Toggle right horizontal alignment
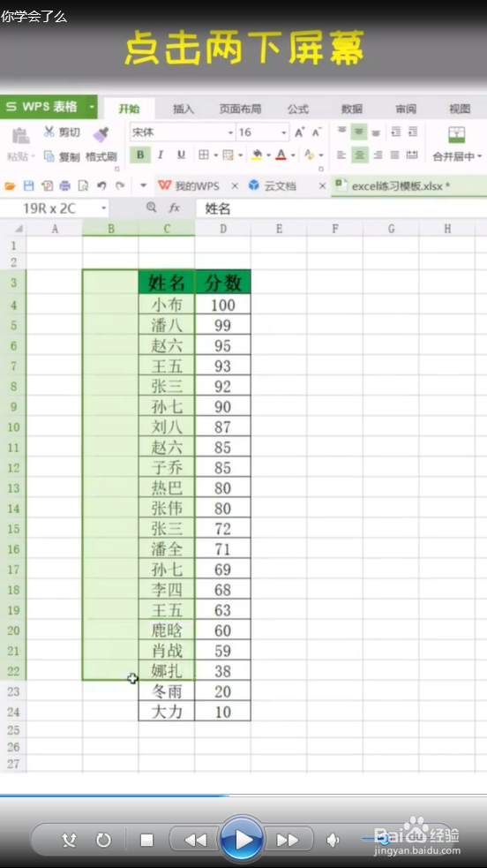 click(378, 155)
